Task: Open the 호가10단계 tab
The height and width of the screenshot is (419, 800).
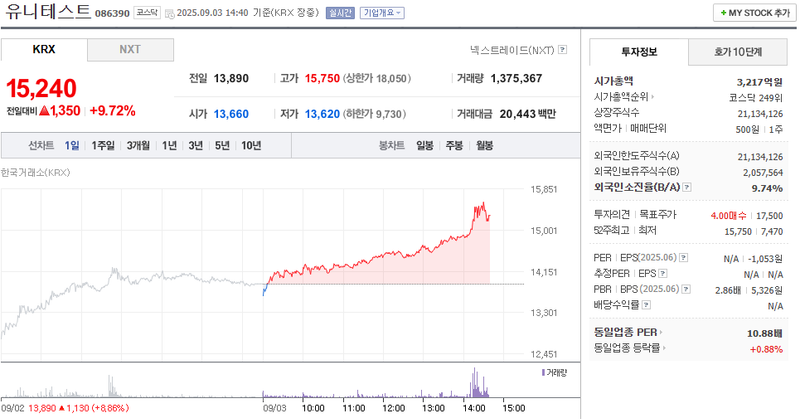Action: click(738, 52)
